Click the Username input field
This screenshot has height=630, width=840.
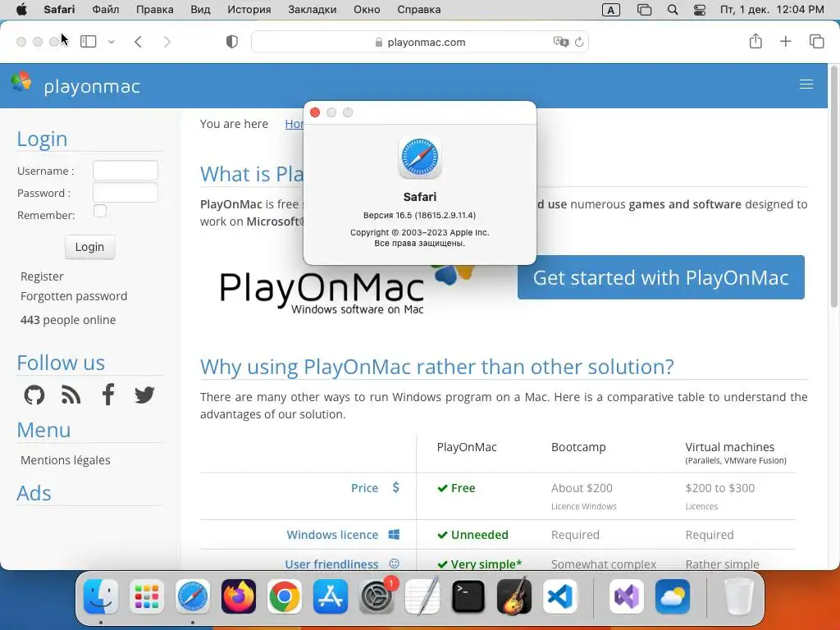[126, 171]
